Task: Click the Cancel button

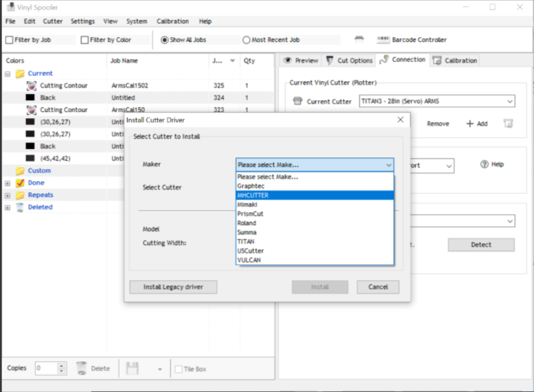Action: 378,287
